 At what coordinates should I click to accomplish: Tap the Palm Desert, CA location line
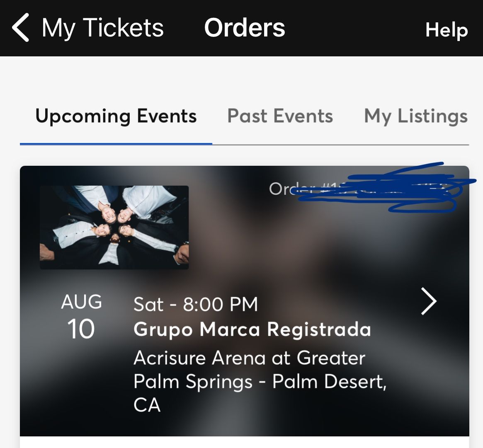click(x=260, y=382)
